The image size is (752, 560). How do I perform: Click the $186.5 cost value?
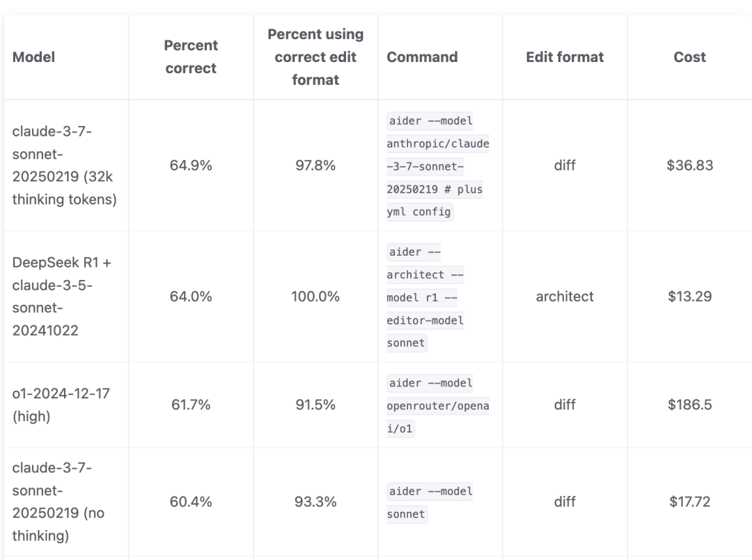click(689, 405)
